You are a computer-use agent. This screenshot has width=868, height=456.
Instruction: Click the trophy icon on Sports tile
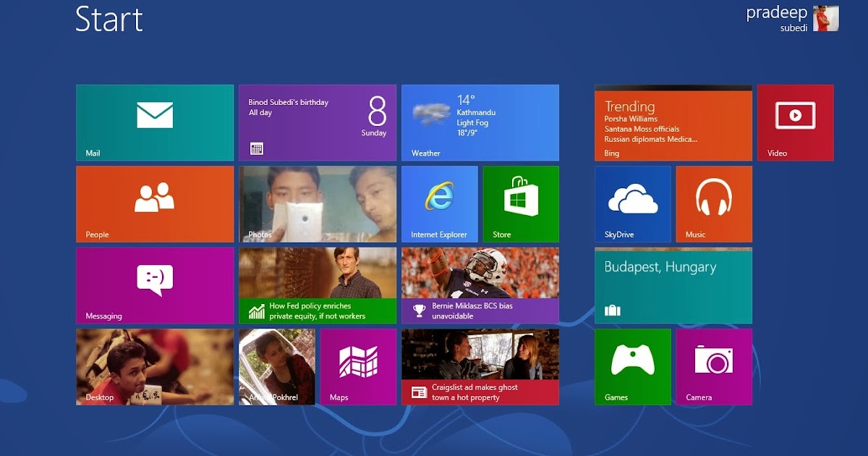click(419, 311)
